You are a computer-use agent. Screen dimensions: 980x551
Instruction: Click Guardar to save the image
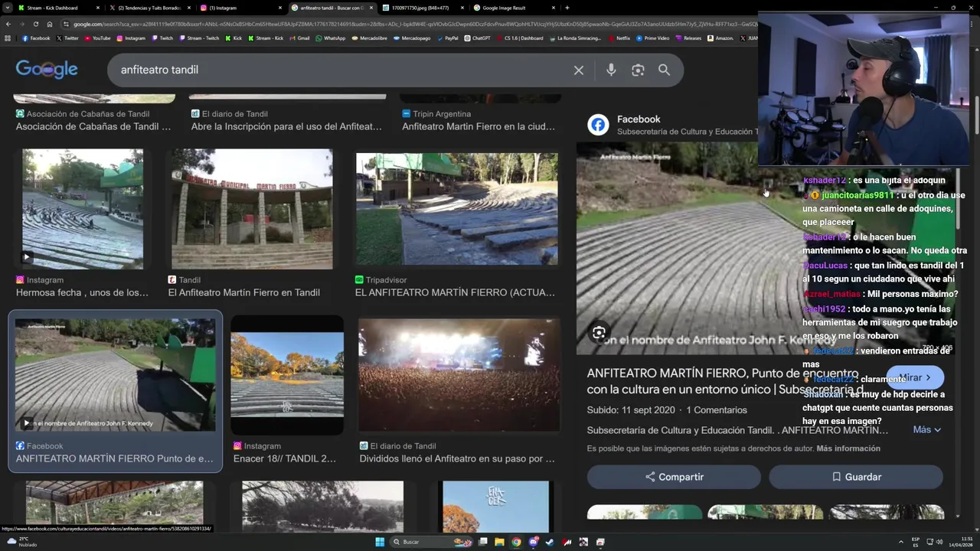coord(855,477)
